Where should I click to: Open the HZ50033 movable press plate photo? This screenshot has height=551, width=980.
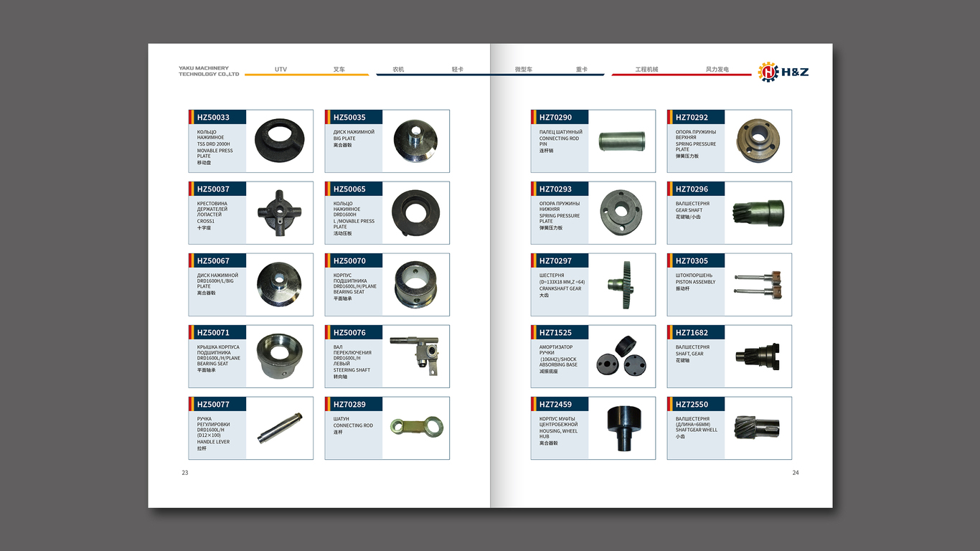(280, 141)
